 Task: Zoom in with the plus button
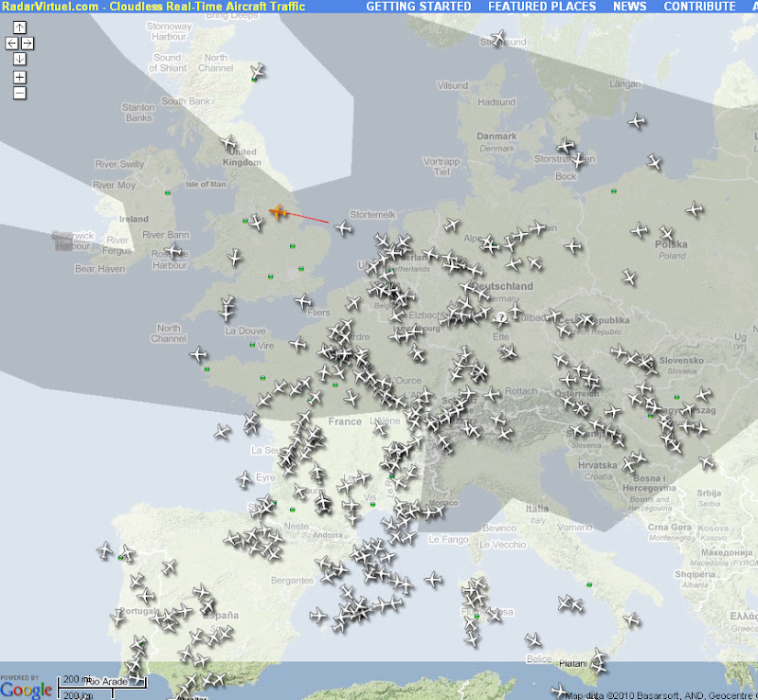click(20, 77)
